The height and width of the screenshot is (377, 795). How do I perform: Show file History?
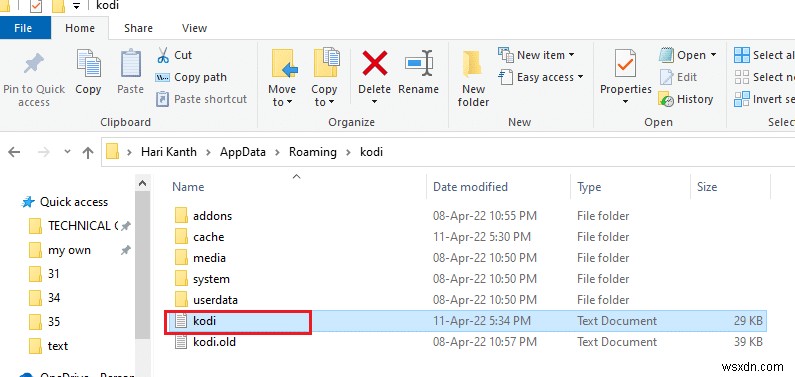(685, 99)
